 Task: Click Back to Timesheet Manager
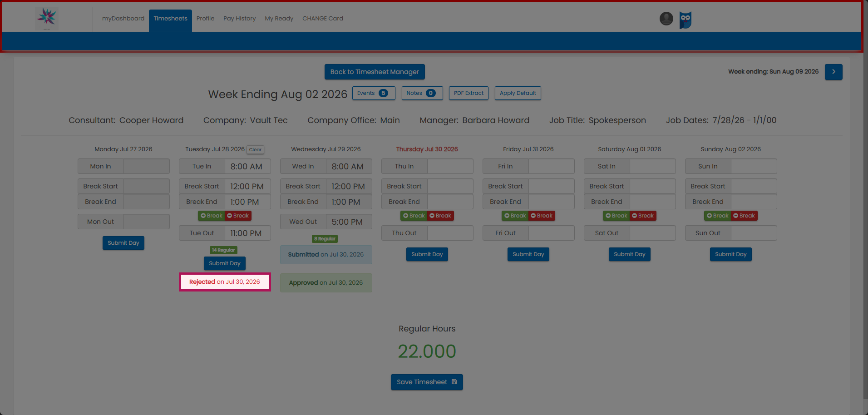pos(375,72)
